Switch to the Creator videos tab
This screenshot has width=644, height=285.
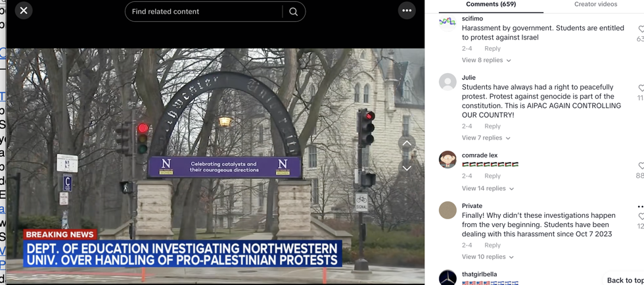pos(595,5)
